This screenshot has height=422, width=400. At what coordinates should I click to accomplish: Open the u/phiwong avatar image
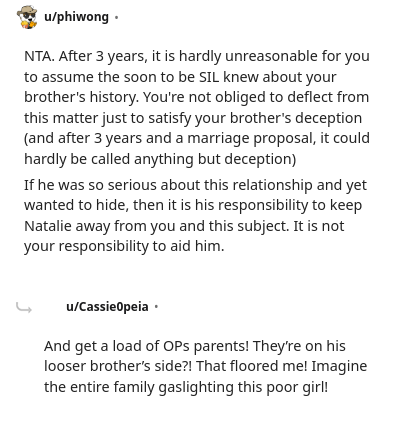pyautogui.click(x=27, y=17)
